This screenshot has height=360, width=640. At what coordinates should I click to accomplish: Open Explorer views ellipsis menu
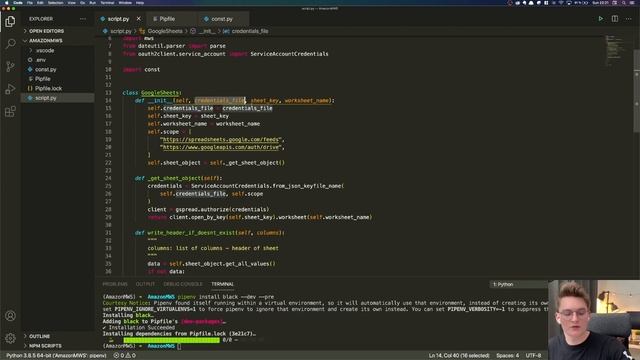click(83, 19)
